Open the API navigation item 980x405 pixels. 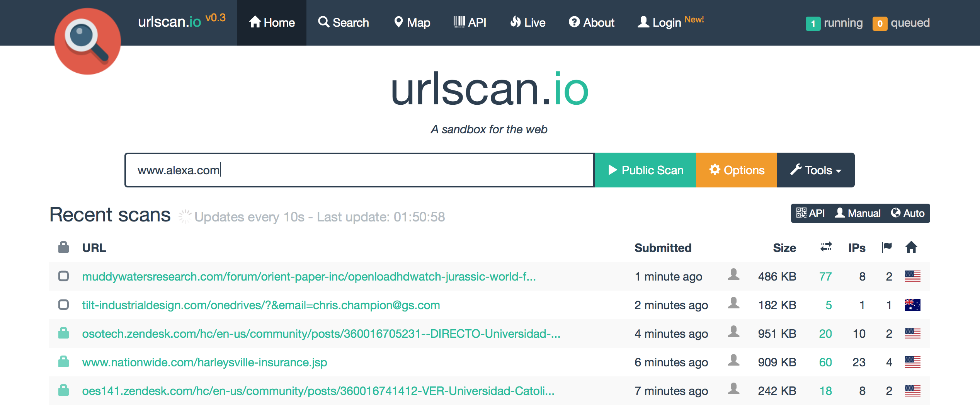(470, 22)
